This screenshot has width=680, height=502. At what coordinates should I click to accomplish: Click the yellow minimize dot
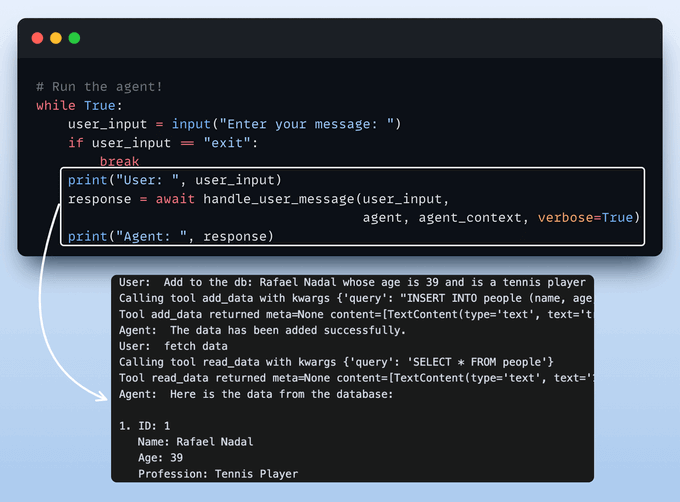point(55,38)
